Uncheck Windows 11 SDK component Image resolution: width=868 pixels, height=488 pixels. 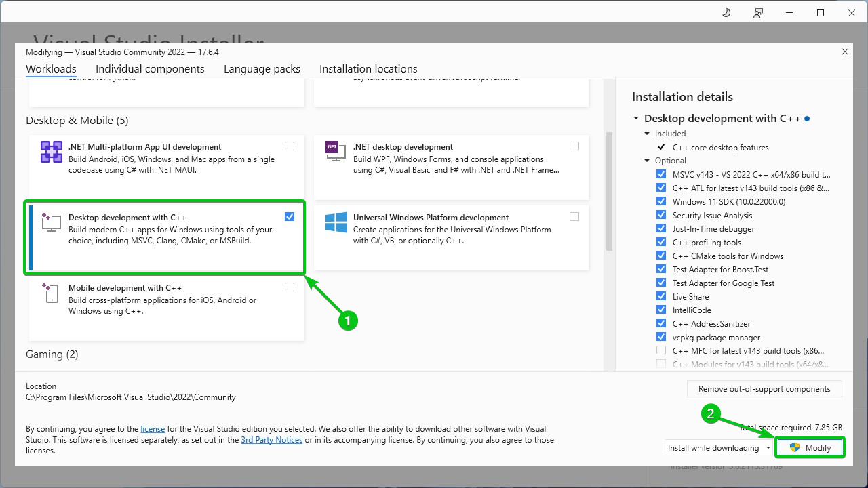tap(661, 201)
